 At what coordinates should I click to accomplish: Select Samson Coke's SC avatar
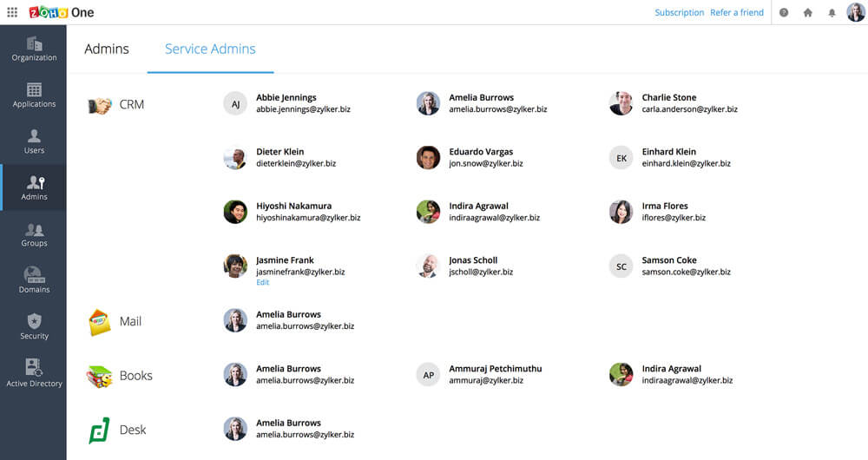coord(621,266)
